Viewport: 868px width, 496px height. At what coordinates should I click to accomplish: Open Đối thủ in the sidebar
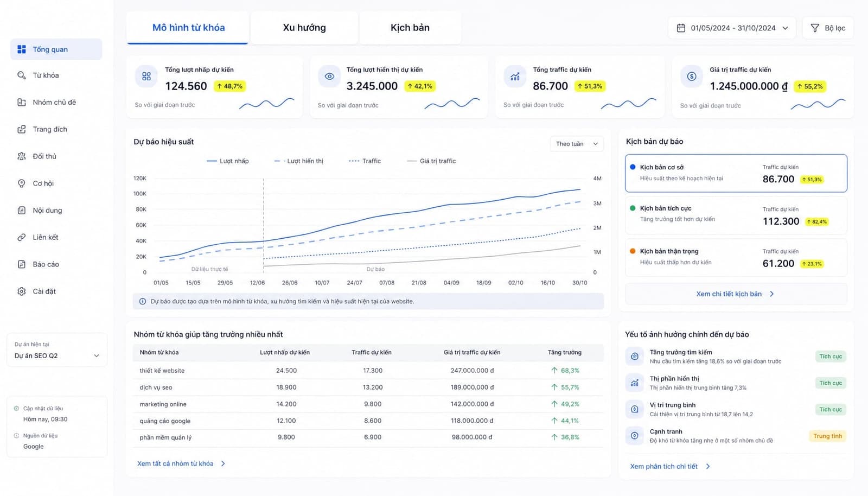[56, 156]
